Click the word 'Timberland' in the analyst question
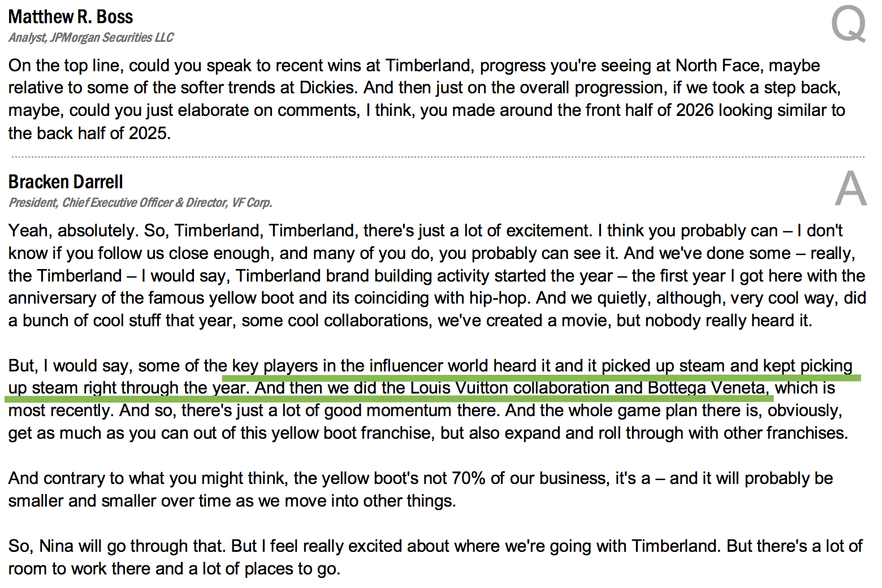 pyautogui.click(x=428, y=66)
